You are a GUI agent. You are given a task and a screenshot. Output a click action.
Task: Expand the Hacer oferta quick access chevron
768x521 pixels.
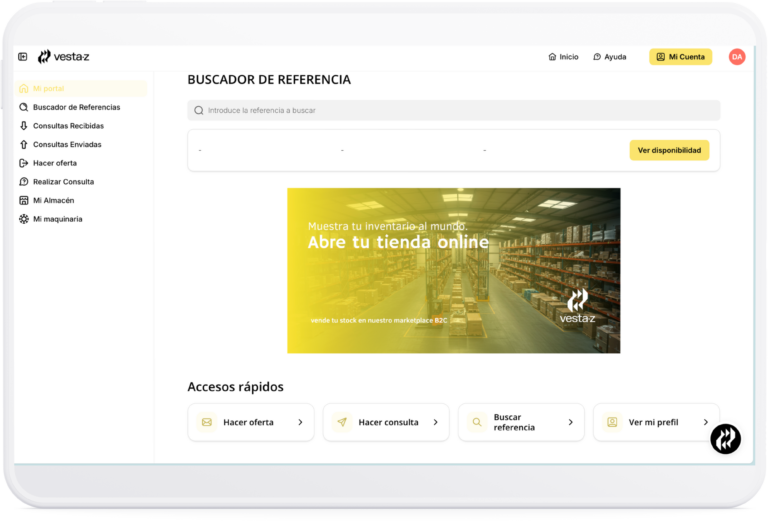(300, 422)
